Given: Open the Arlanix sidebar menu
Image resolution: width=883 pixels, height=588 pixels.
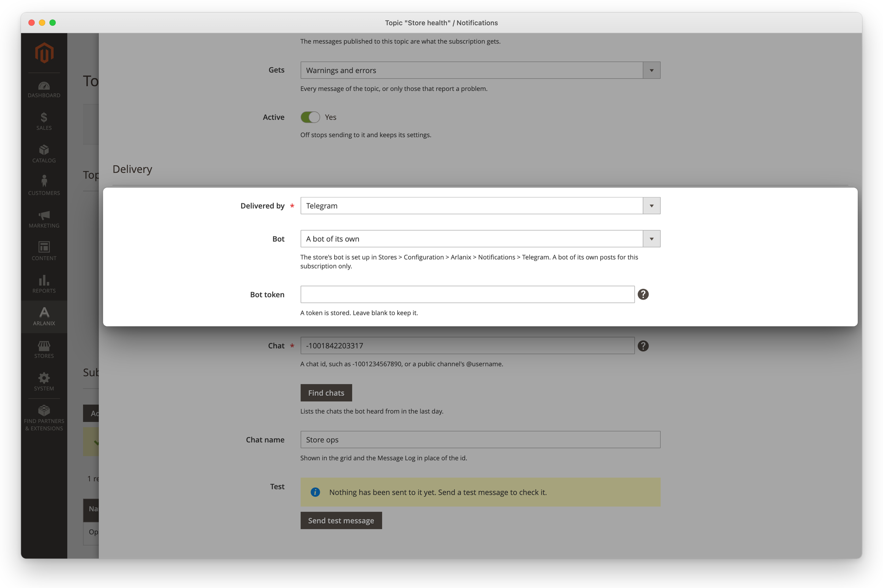Looking at the screenshot, I should tap(44, 317).
